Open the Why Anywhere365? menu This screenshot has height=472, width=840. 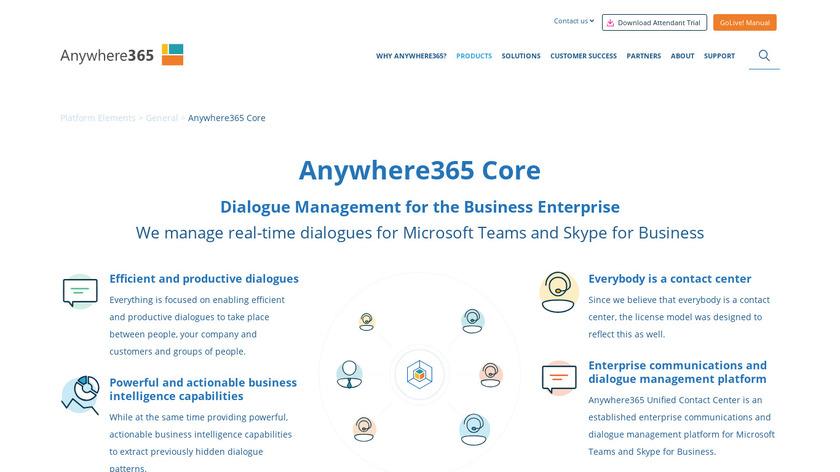(x=411, y=56)
